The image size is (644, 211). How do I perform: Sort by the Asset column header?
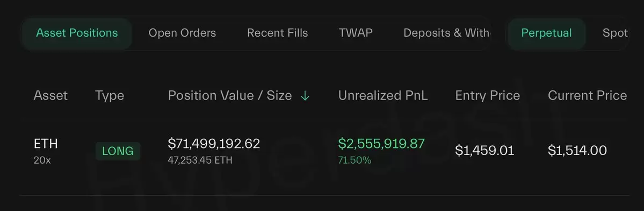tap(50, 96)
